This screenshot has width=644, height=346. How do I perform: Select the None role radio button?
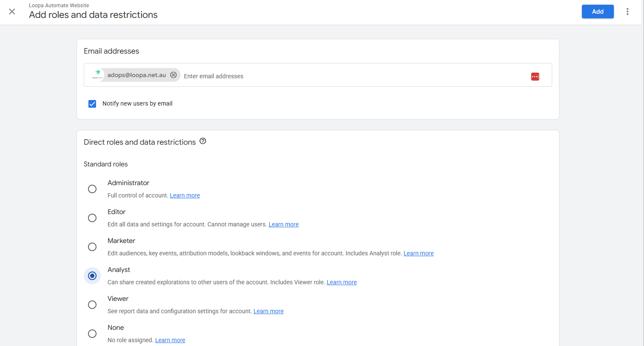point(92,334)
